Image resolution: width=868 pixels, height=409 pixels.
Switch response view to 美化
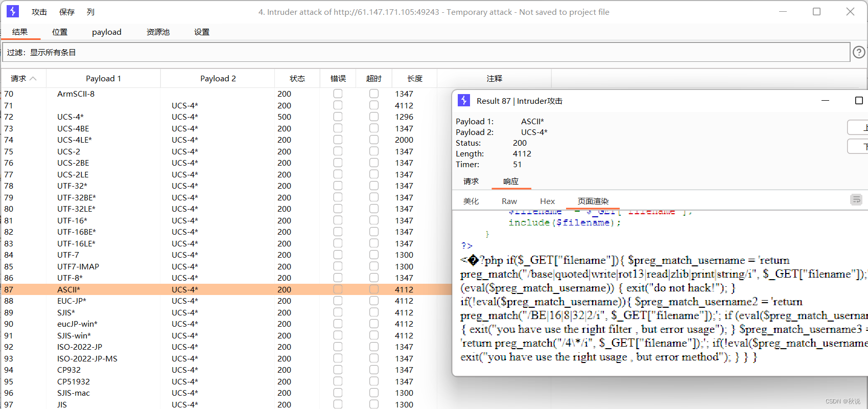[471, 201]
